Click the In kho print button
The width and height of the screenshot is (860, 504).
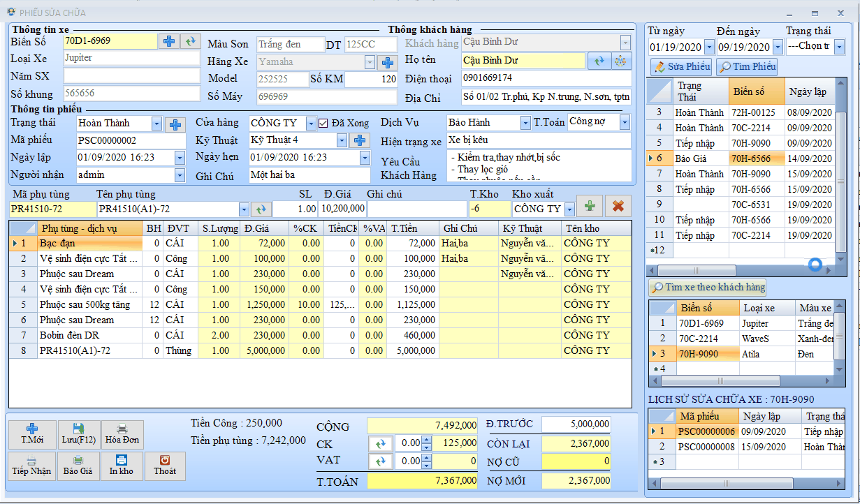[122, 466]
